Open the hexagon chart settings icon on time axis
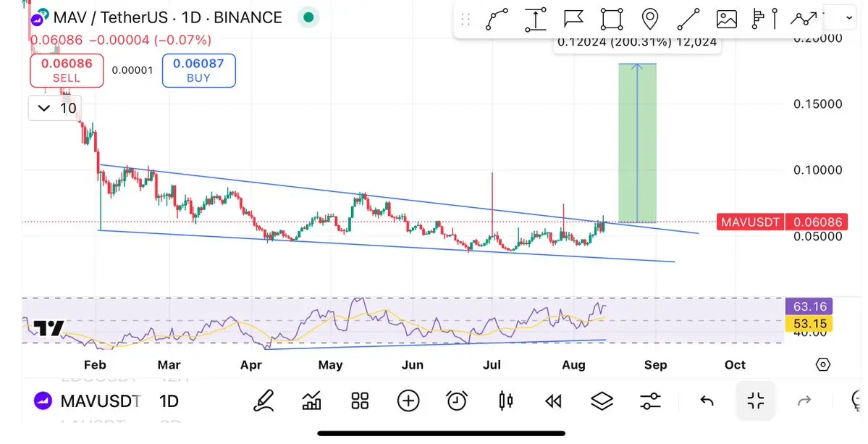868x444 pixels. tap(823, 365)
